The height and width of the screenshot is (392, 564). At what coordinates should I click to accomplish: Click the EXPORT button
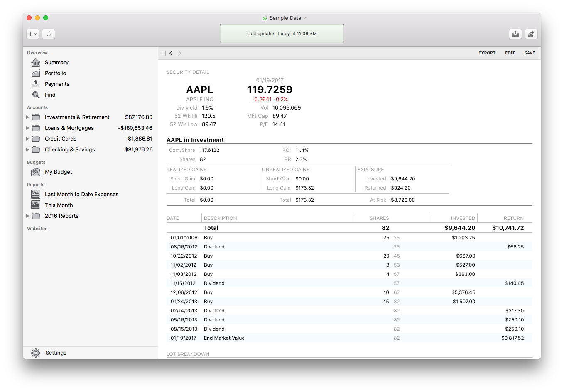point(487,53)
